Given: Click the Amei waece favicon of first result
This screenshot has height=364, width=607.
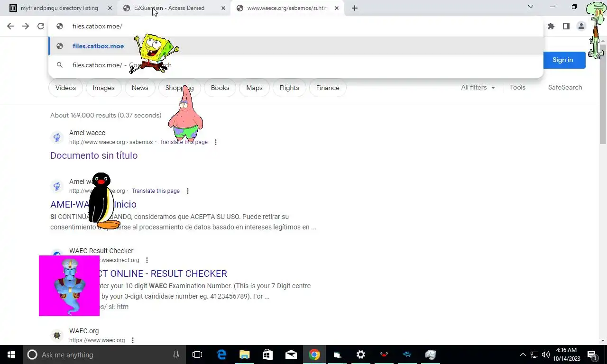Looking at the screenshot, I should coord(57,137).
